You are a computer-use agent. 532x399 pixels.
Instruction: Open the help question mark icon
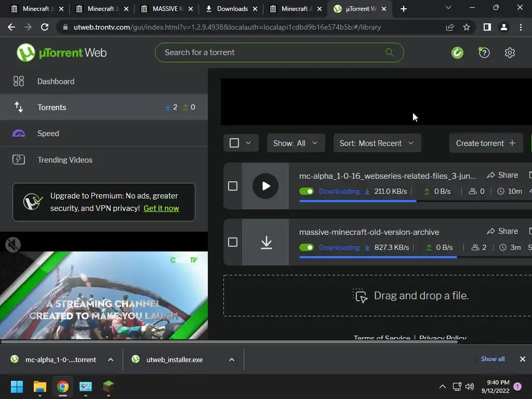pyautogui.click(x=484, y=52)
